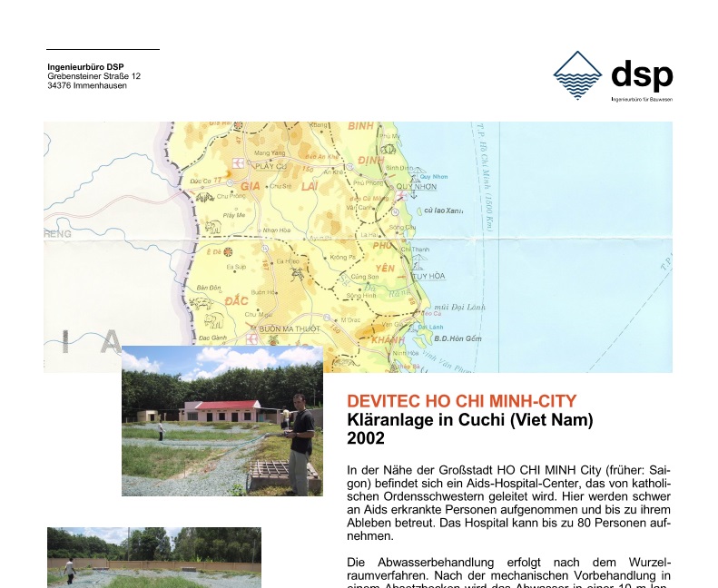Viewport: 718px width, 588px height.
Task: Click the Grebensteiner Straße 12 address line
Action: (x=93, y=76)
